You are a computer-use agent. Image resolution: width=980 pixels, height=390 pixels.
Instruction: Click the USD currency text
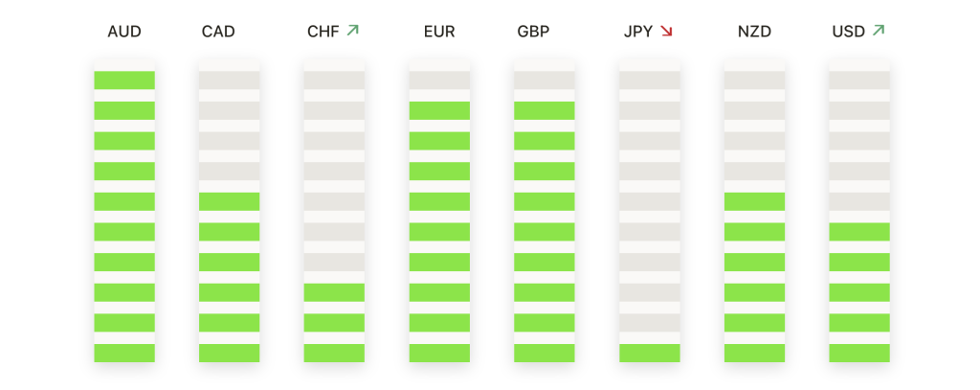point(849,32)
